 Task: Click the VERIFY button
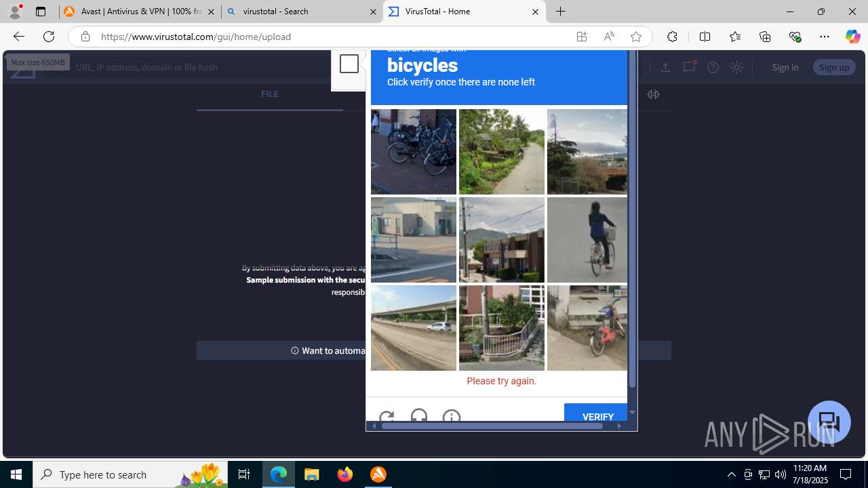(596, 413)
